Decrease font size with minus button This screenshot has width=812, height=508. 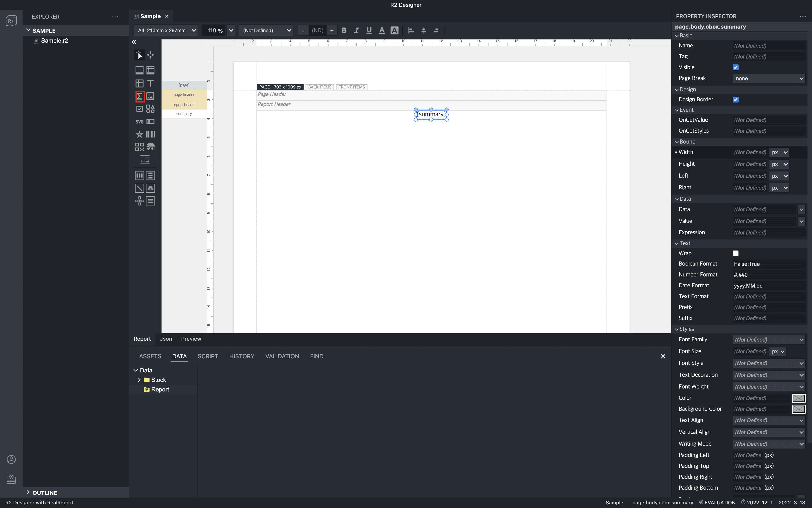tap(303, 30)
